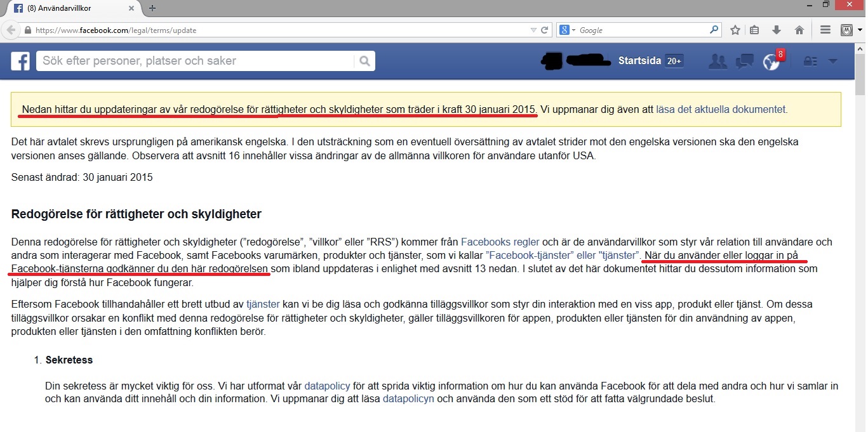This screenshot has width=868, height=432.
Task: Bookmark this page with star icon
Action: [735, 30]
